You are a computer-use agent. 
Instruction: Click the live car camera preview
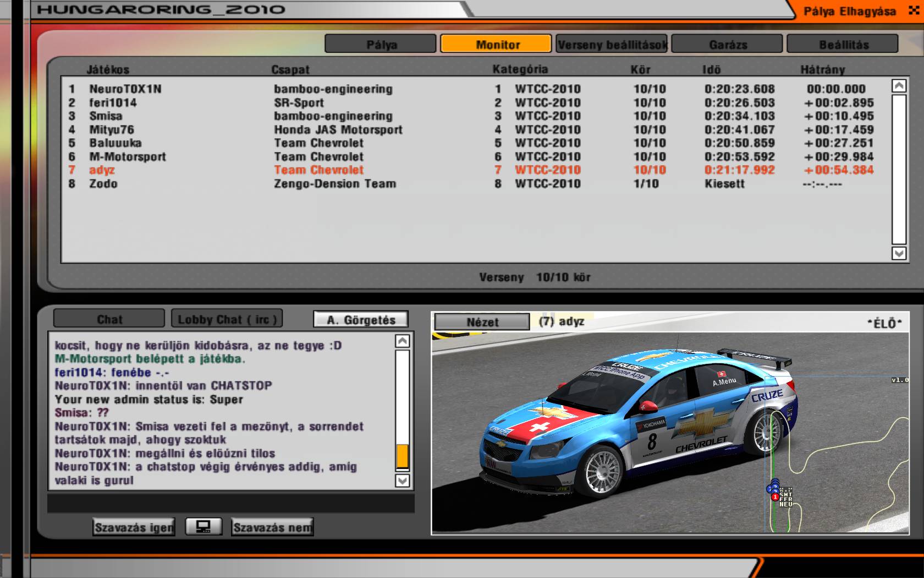[x=670, y=433]
